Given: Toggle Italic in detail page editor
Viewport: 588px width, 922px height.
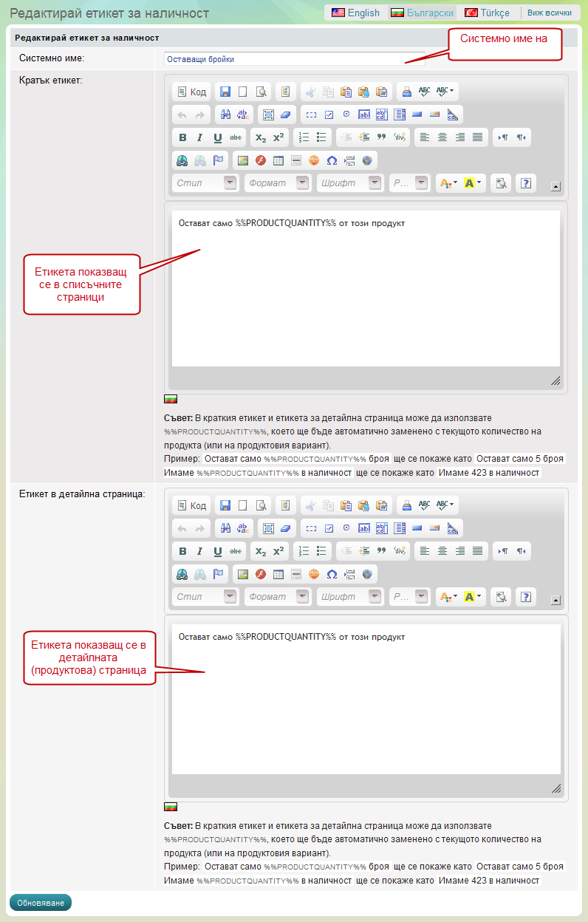Looking at the screenshot, I should coord(199,551).
